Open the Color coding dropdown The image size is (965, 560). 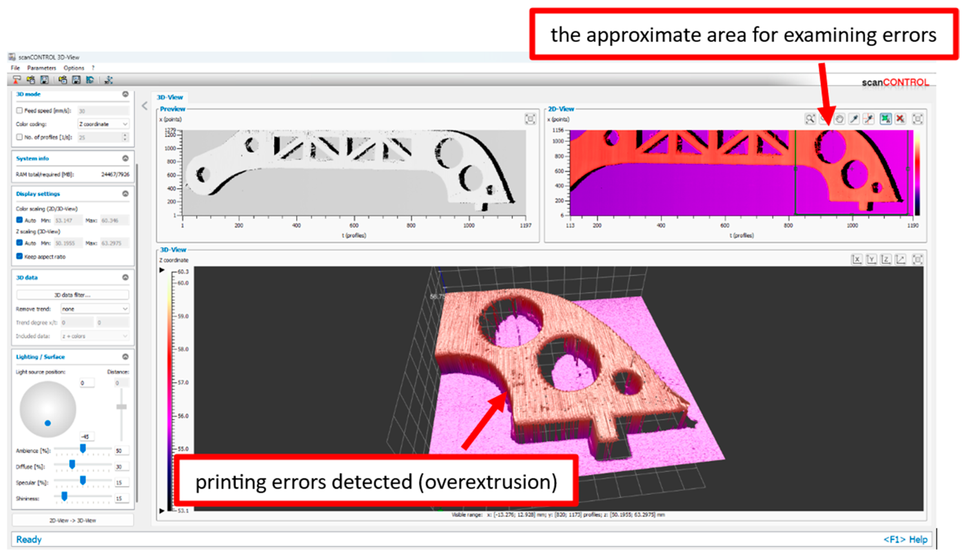pyautogui.click(x=103, y=124)
